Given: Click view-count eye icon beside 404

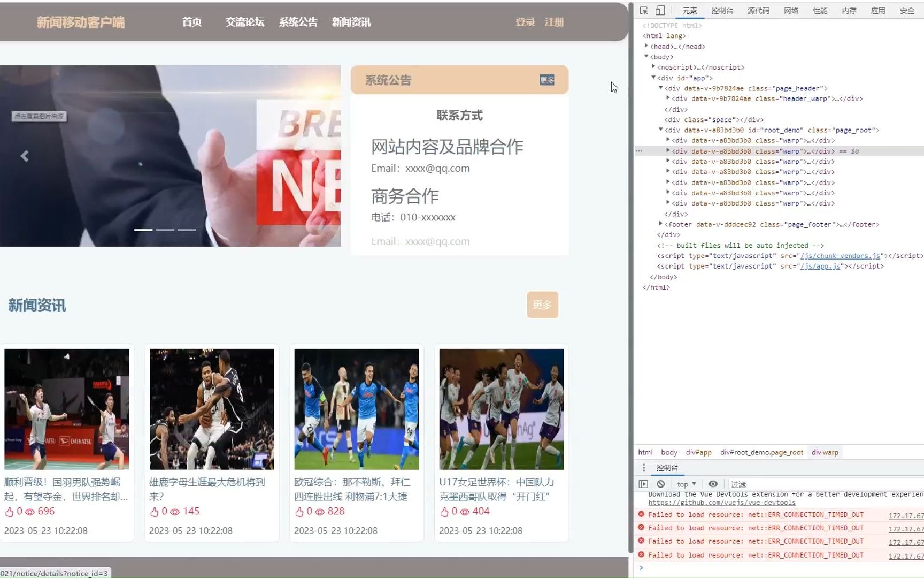Looking at the screenshot, I should [465, 512].
